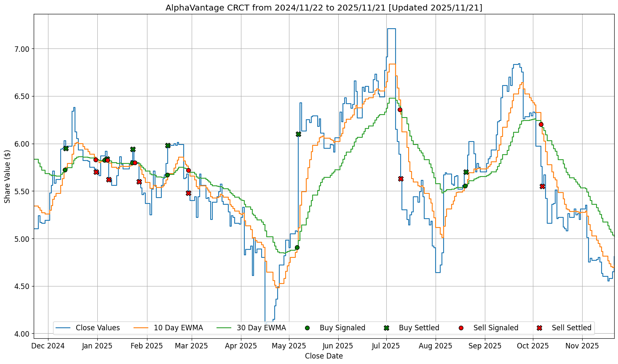Click the orange 10 Day EWMA legend line
Viewport: 618px width, 364px height.
coord(142,328)
